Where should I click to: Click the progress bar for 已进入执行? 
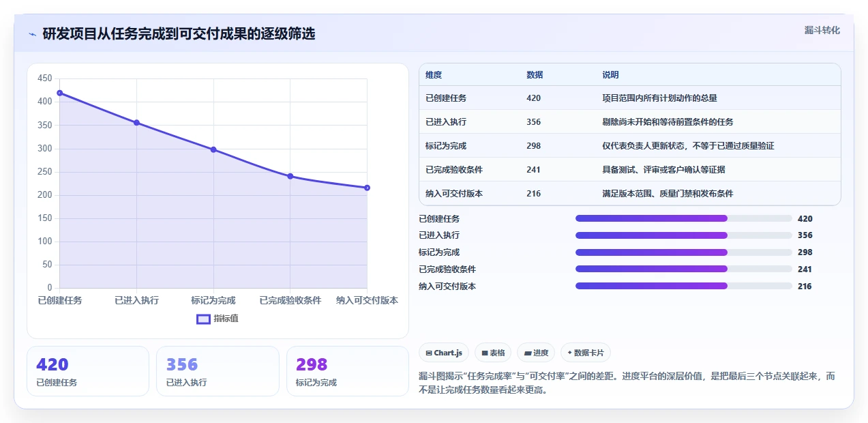pos(684,235)
